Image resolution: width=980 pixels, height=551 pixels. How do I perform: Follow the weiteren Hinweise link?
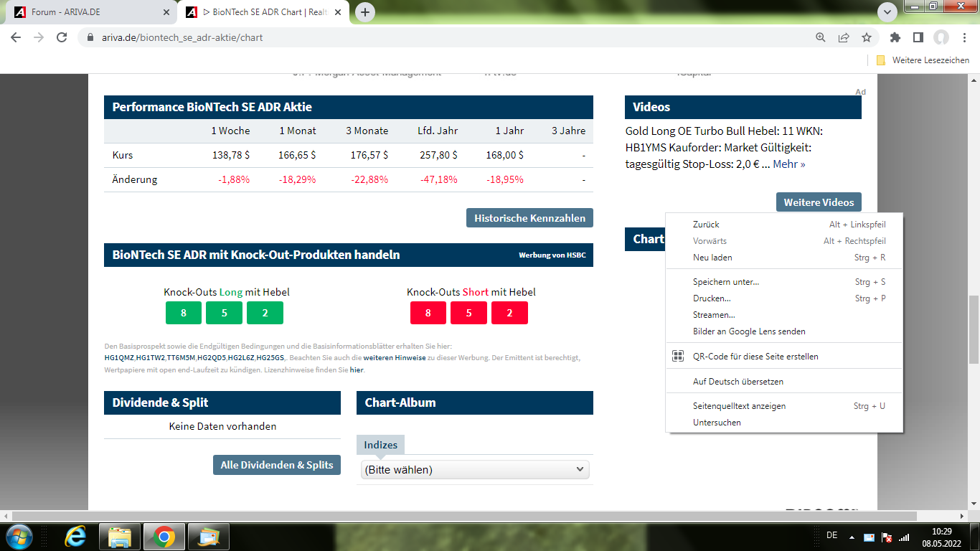(395, 357)
